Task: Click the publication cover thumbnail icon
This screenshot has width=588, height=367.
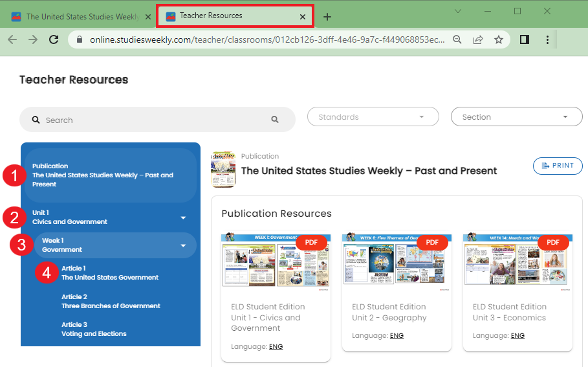Action: pyautogui.click(x=223, y=170)
